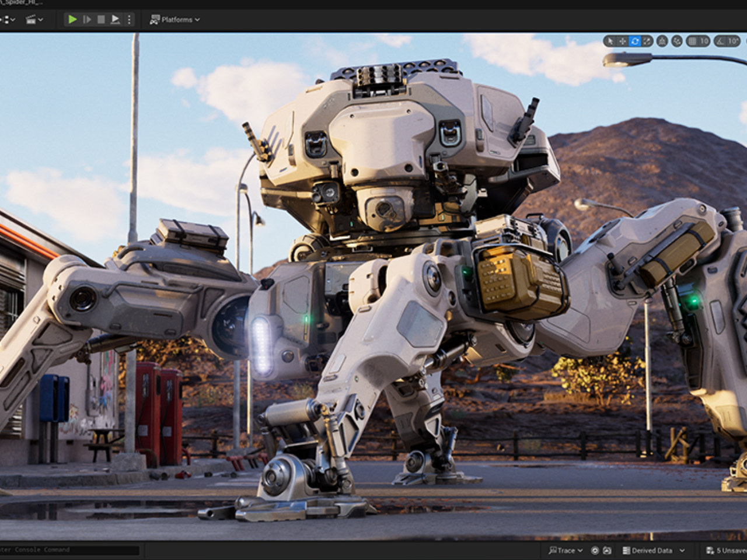Click the 5 Unsaved save indicator
The height and width of the screenshot is (560, 747).
(724, 550)
